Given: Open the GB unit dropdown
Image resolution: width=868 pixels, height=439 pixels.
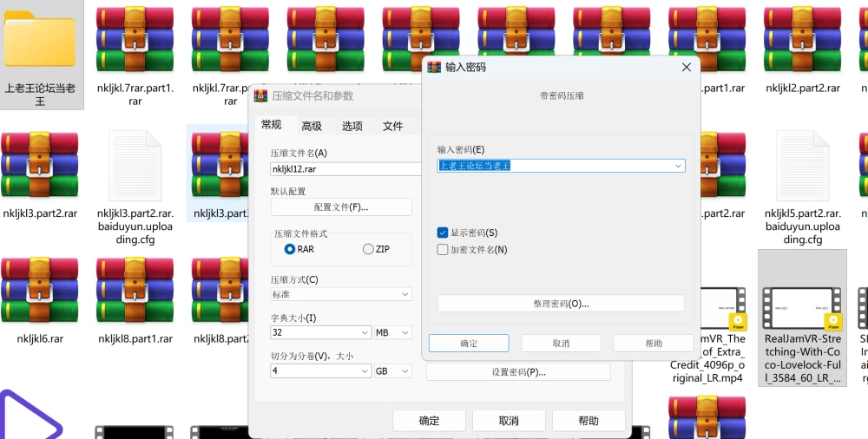Looking at the screenshot, I should pyautogui.click(x=393, y=371).
